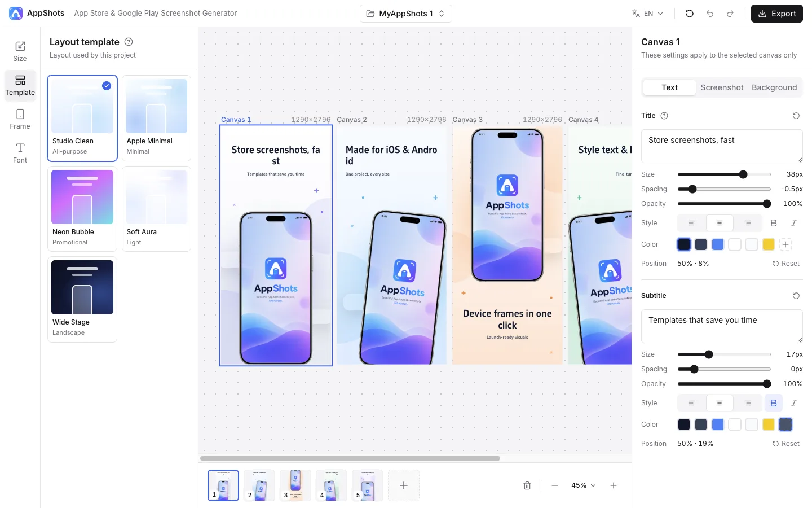Select Canvas 2 in the workspace
This screenshot has height=508, width=812.
click(392, 246)
